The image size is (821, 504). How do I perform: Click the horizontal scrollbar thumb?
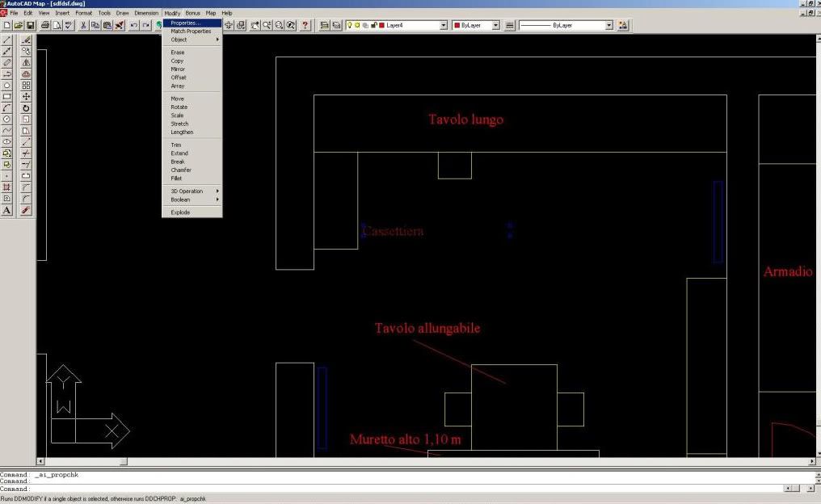(x=124, y=462)
